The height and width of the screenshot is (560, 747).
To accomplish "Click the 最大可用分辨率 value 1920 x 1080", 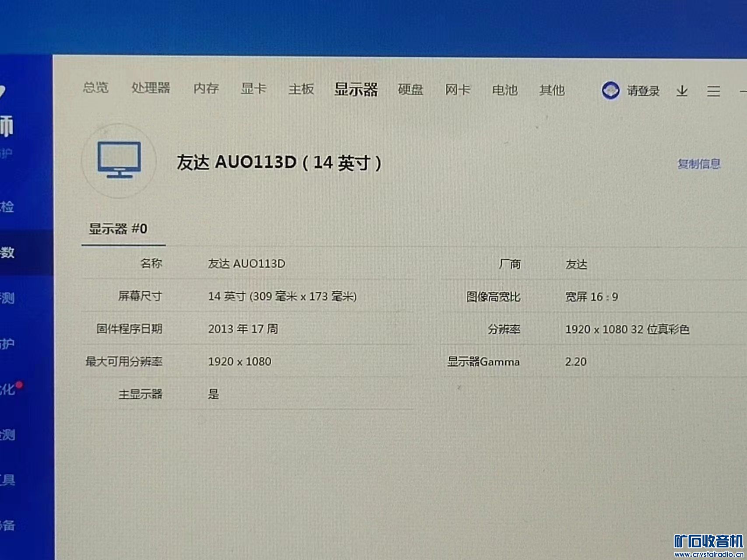I will 240,362.
